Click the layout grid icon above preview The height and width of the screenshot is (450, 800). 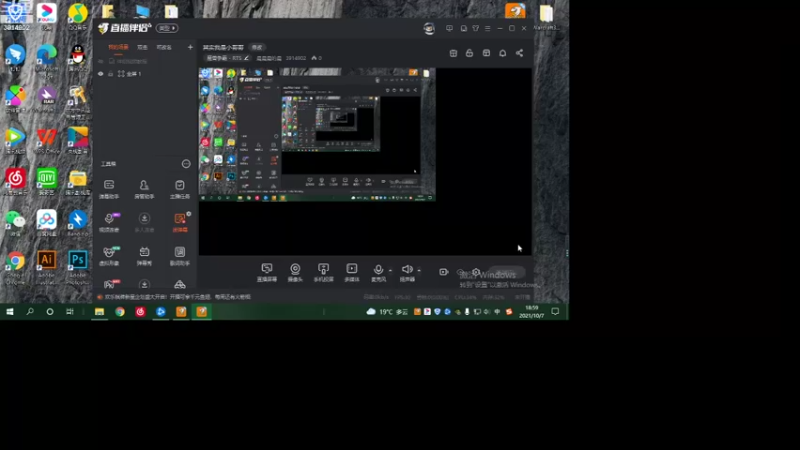[453, 53]
